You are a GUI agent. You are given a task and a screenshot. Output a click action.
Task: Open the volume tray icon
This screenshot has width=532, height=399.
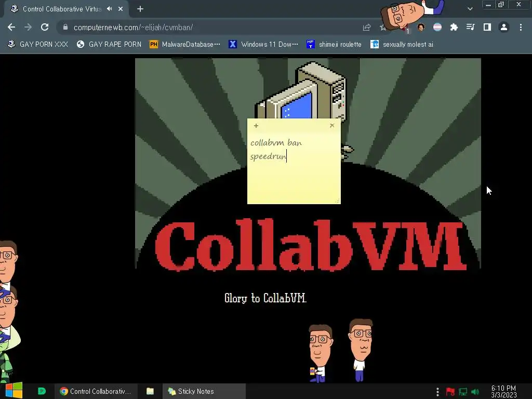[x=475, y=392]
